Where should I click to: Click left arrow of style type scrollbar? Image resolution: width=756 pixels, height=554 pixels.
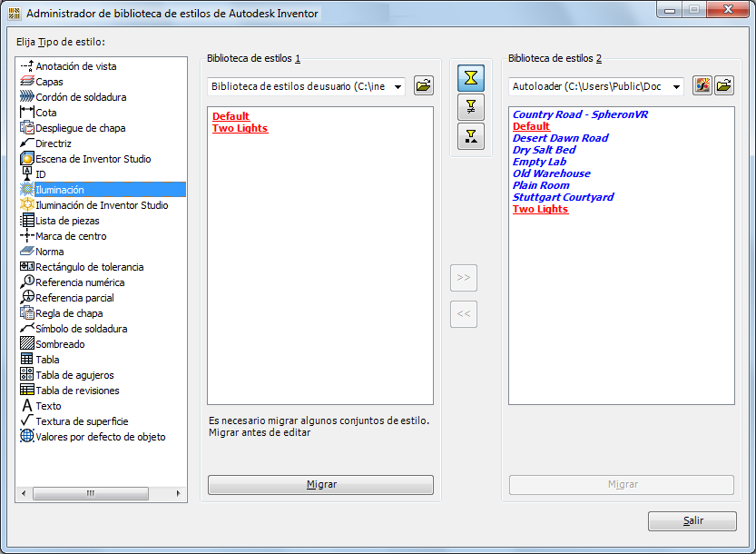24,493
